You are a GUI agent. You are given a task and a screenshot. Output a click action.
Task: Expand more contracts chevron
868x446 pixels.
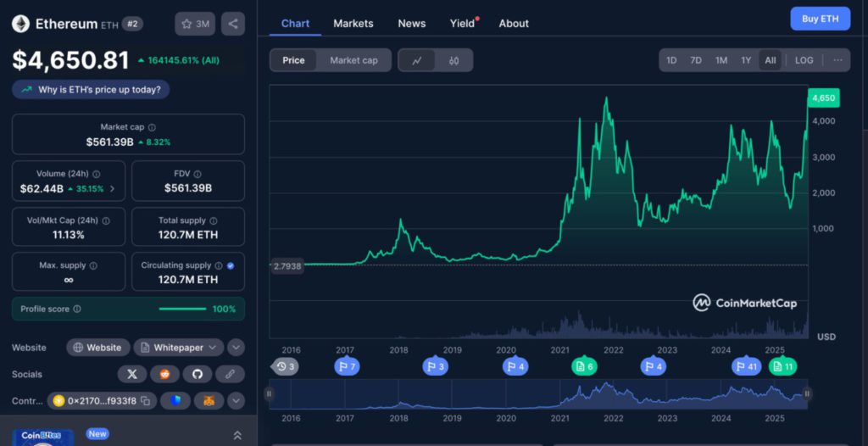point(236,400)
